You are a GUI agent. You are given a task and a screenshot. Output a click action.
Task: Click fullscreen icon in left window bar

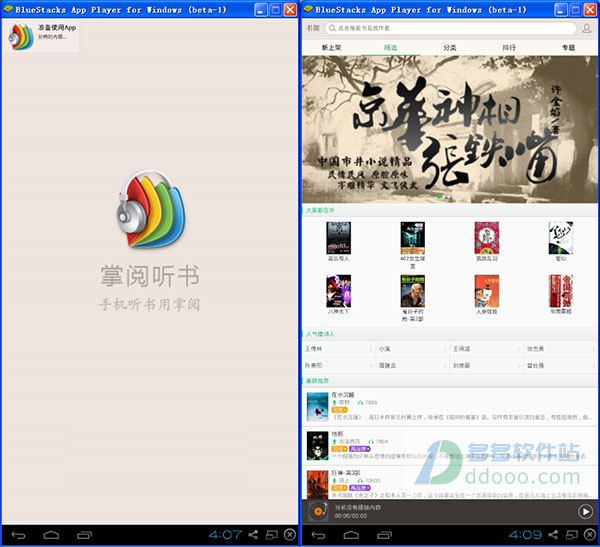tap(272, 535)
